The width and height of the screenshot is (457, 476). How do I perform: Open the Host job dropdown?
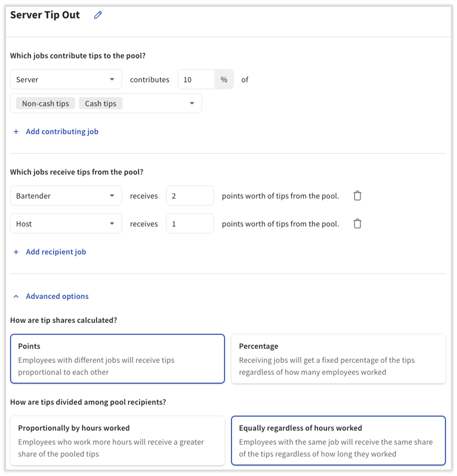pyautogui.click(x=112, y=223)
